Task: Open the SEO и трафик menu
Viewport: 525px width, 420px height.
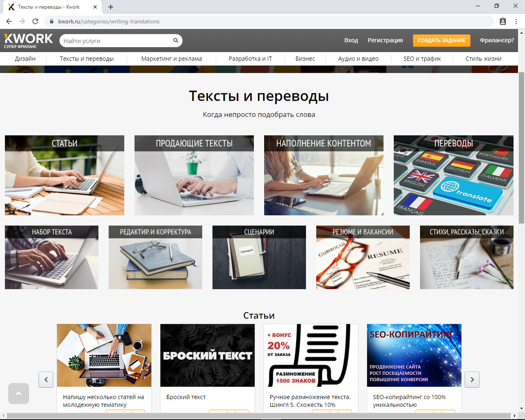Action: click(422, 59)
